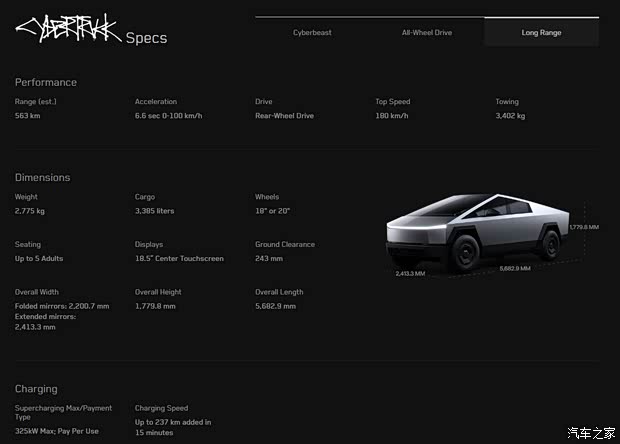
Task: Select the Dimensions section heading
Action: (x=43, y=178)
